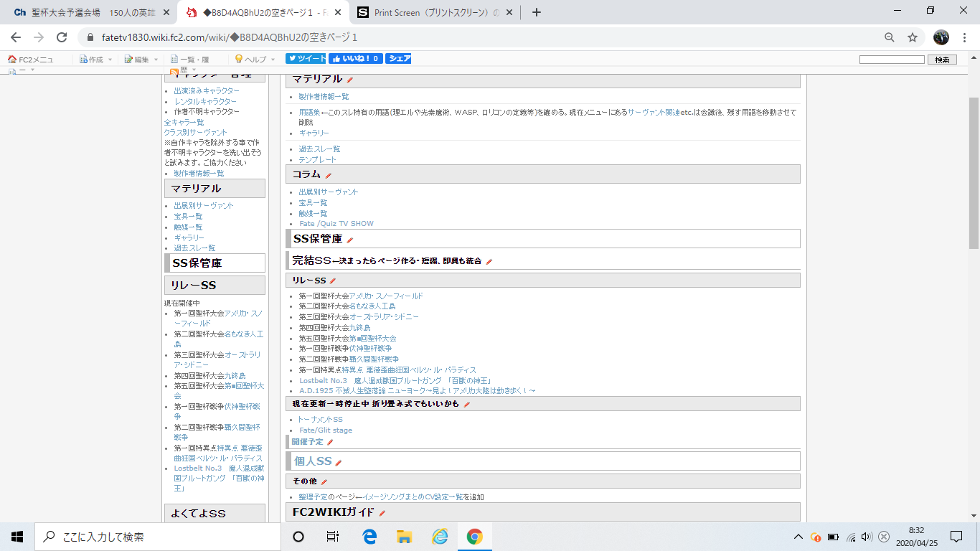Reload the page using the refresh icon
This screenshot has width=980, height=551.
pyautogui.click(x=62, y=37)
